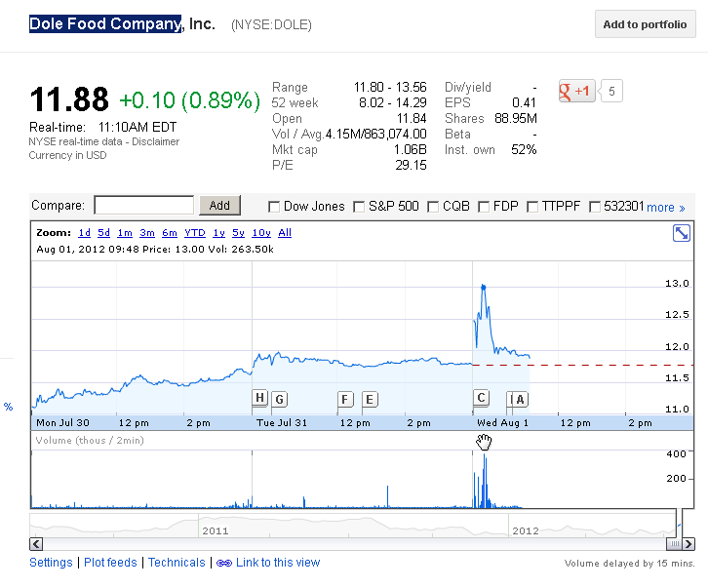Click the Link to this view link
The height and width of the screenshot is (588, 708).
[278, 563]
